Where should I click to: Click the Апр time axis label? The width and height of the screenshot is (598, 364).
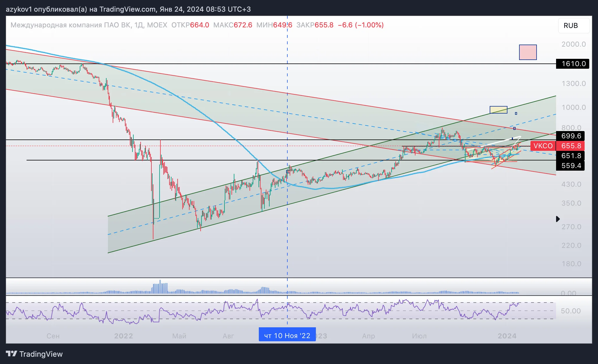[x=368, y=336]
